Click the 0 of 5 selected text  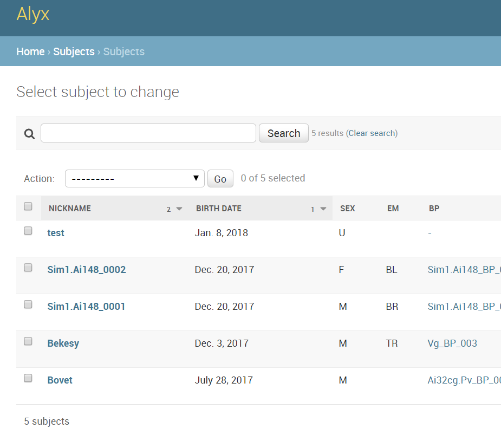(273, 178)
